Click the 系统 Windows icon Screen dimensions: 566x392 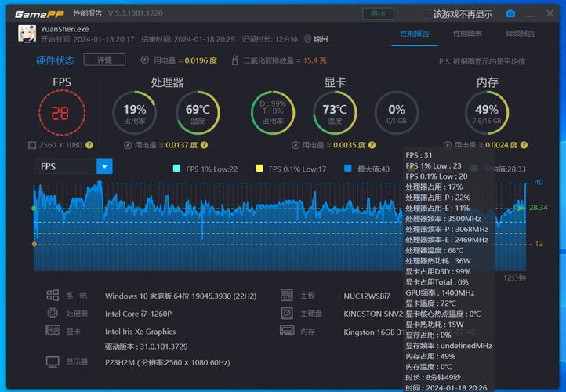point(53,295)
